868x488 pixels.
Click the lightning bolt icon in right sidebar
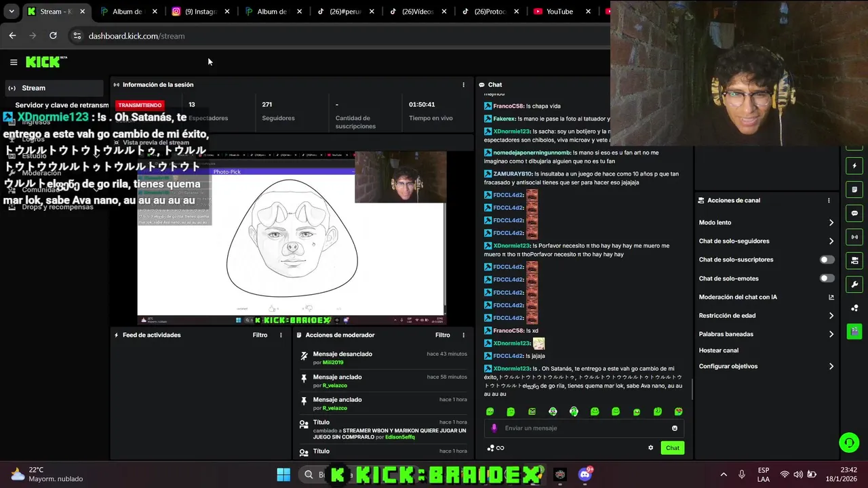point(854,165)
